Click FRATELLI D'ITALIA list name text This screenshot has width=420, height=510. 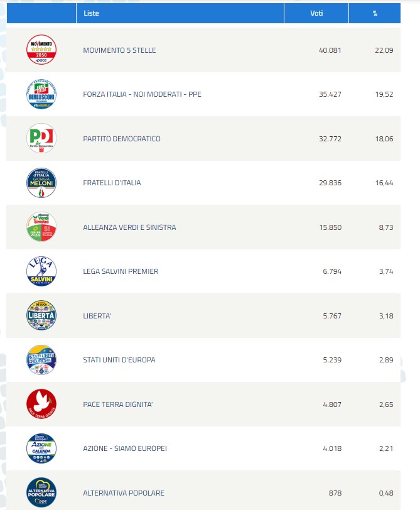[112, 183]
